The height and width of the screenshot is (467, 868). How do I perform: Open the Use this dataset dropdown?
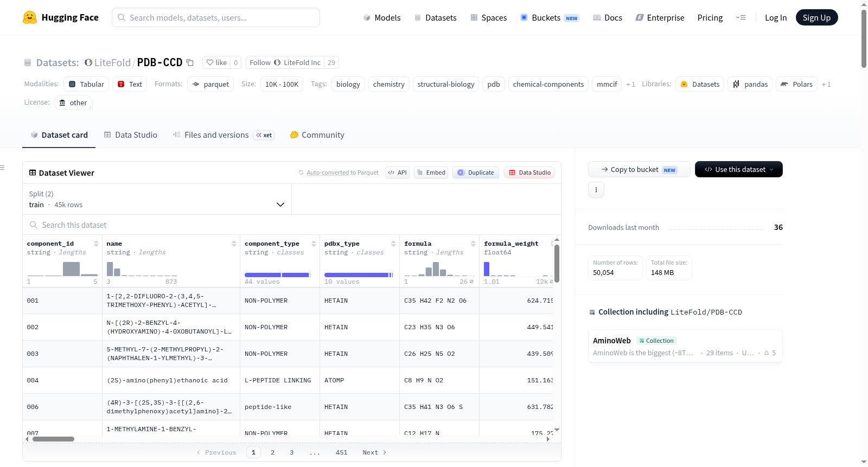tap(739, 169)
